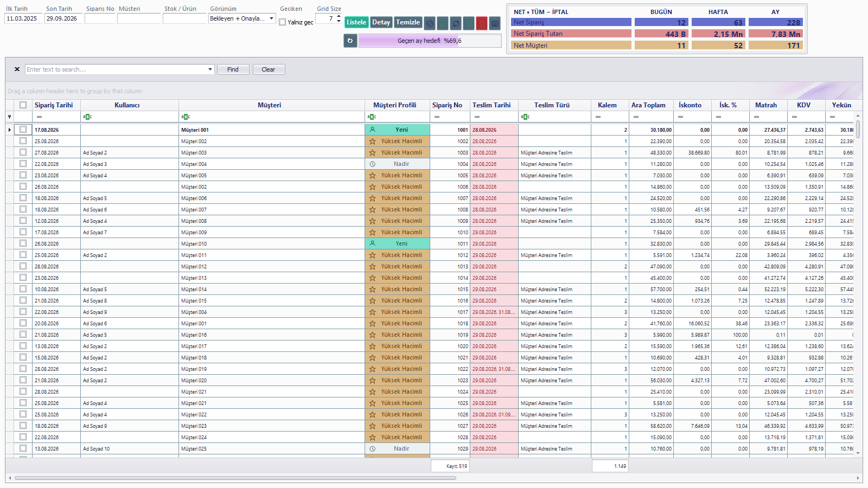Click the clock icon in order 1029 Nadir row

pyautogui.click(x=372, y=448)
